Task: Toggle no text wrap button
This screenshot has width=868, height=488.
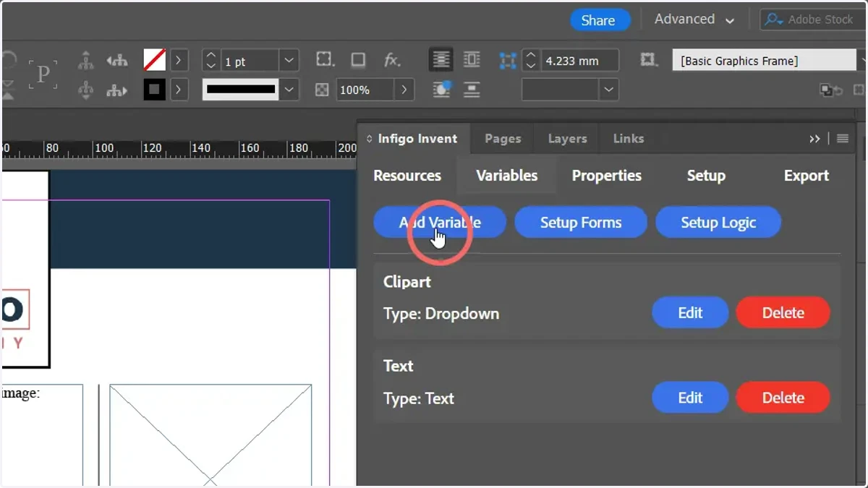Action: coord(441,60)
